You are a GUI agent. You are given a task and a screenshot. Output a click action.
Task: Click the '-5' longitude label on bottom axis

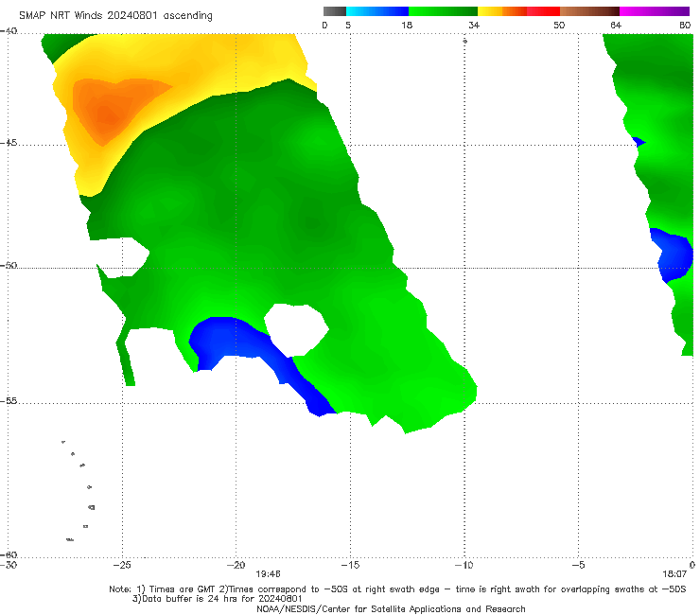[x=578, y=565]
